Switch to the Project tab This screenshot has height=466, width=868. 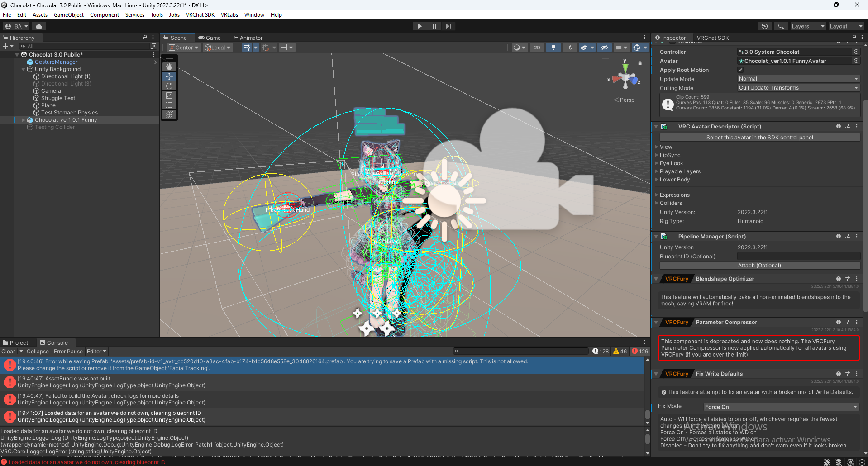15,343
